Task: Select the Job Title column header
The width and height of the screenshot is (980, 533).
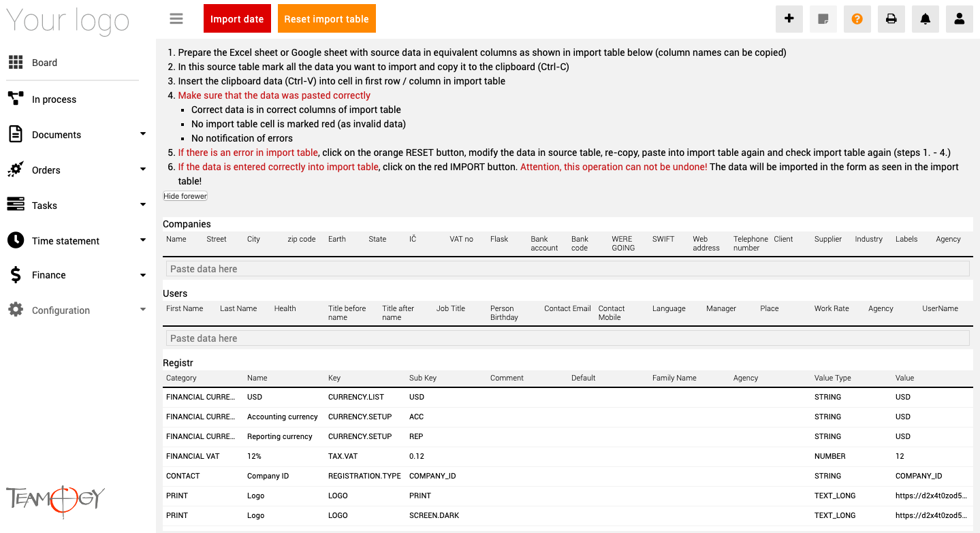Action: (x=451, y=308)
